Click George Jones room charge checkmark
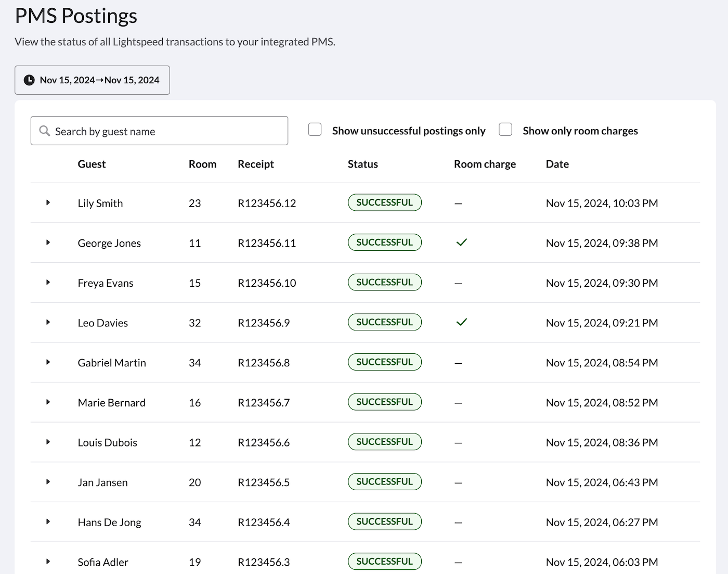 [461, 243]
